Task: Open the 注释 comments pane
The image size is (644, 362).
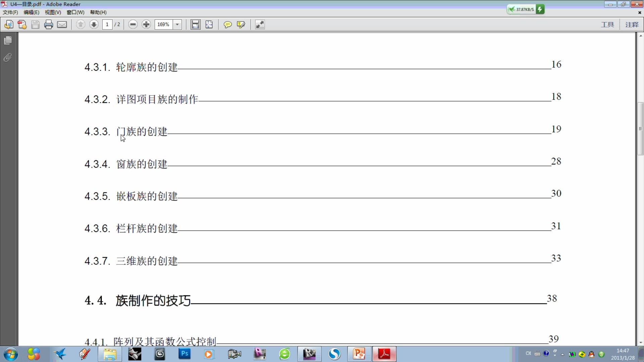Action: (632, 24)
